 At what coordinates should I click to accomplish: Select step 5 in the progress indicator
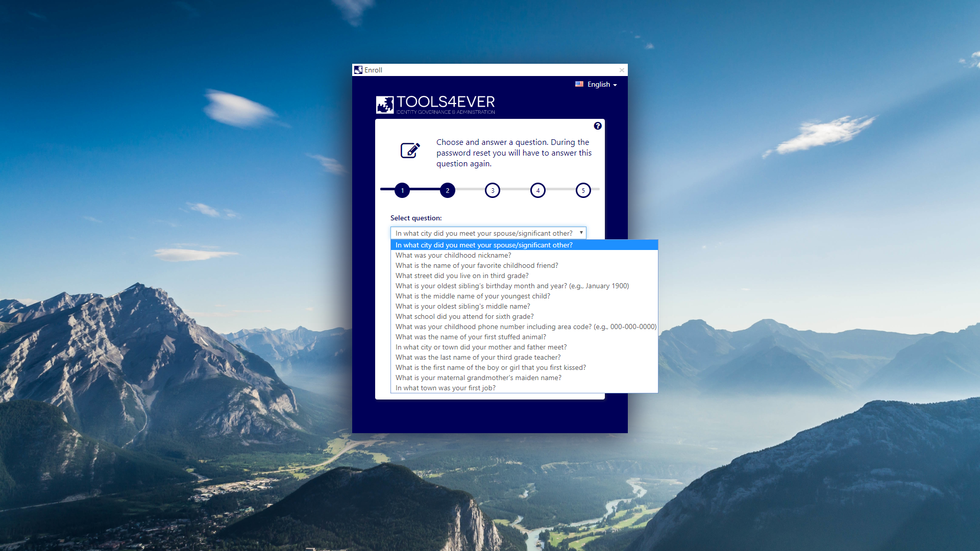tap(583, 190)
